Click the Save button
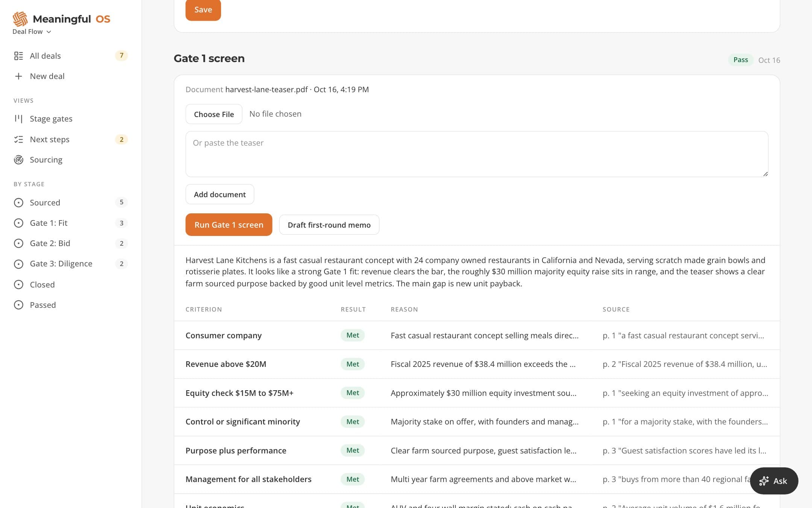 (x=203, y=10)
